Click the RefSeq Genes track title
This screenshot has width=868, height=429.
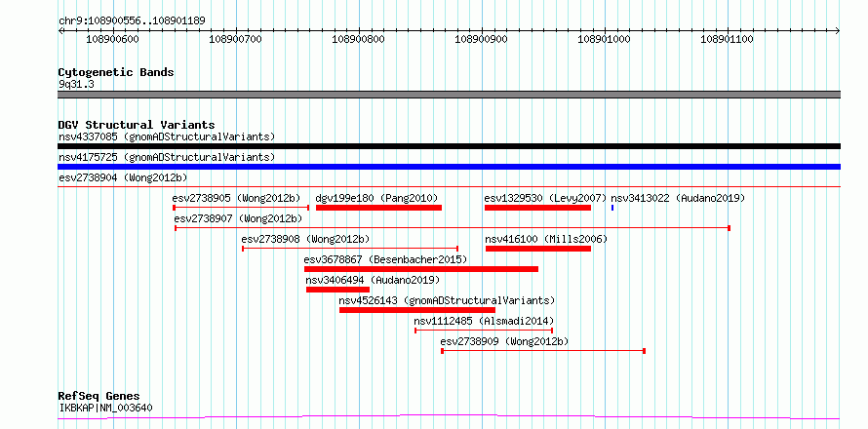[99, 397]
